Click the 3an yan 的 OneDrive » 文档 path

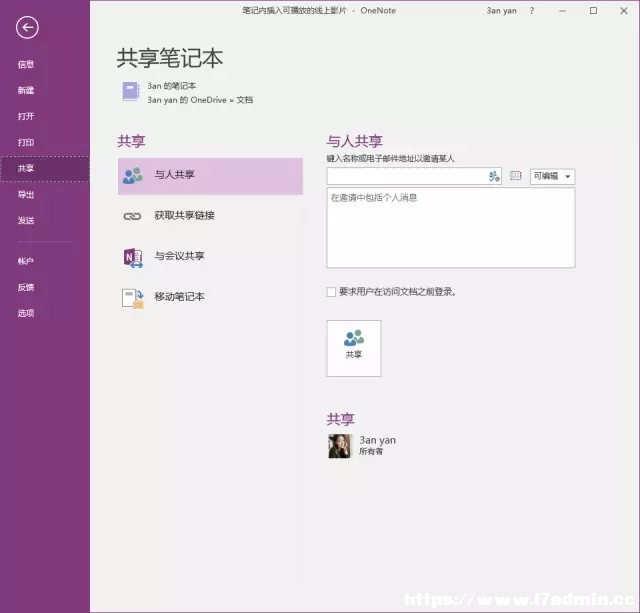(200, 100)
